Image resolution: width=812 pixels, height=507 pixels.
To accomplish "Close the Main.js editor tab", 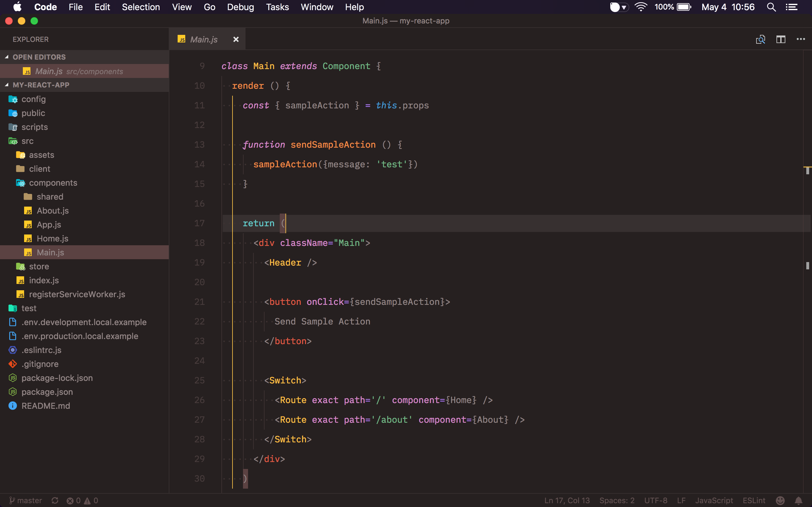I will 236,40.
